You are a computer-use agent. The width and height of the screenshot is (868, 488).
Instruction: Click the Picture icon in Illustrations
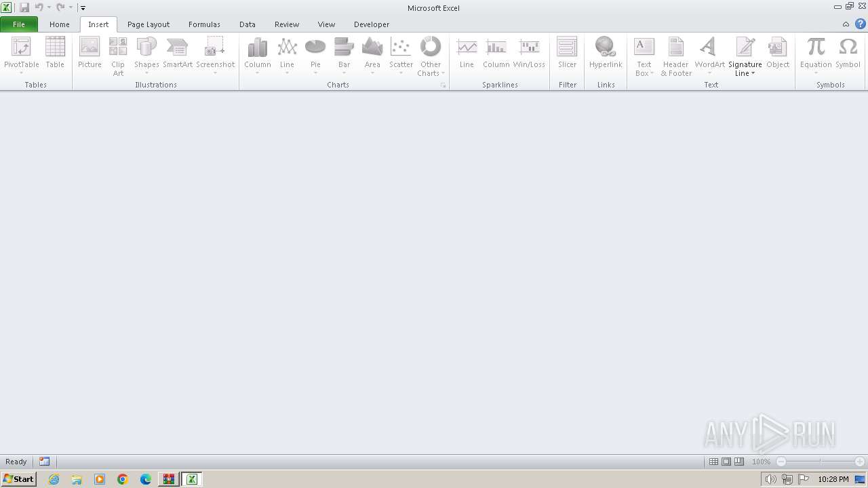(x=90, y=47)
